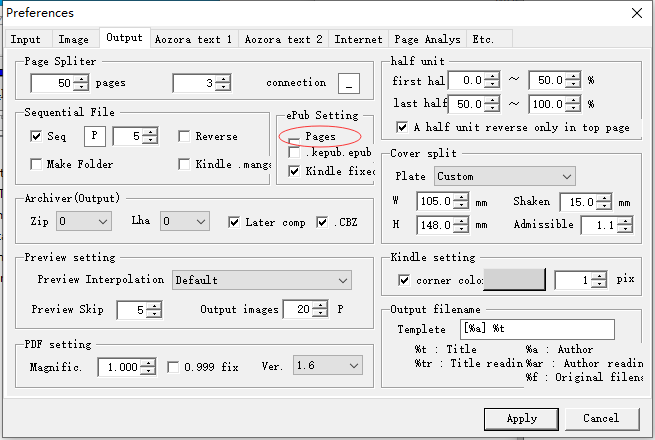This screenshot has height=440, width=655.
Task: Increase the Shaken value
Action: pyautogui.click(x=604, y=198)
